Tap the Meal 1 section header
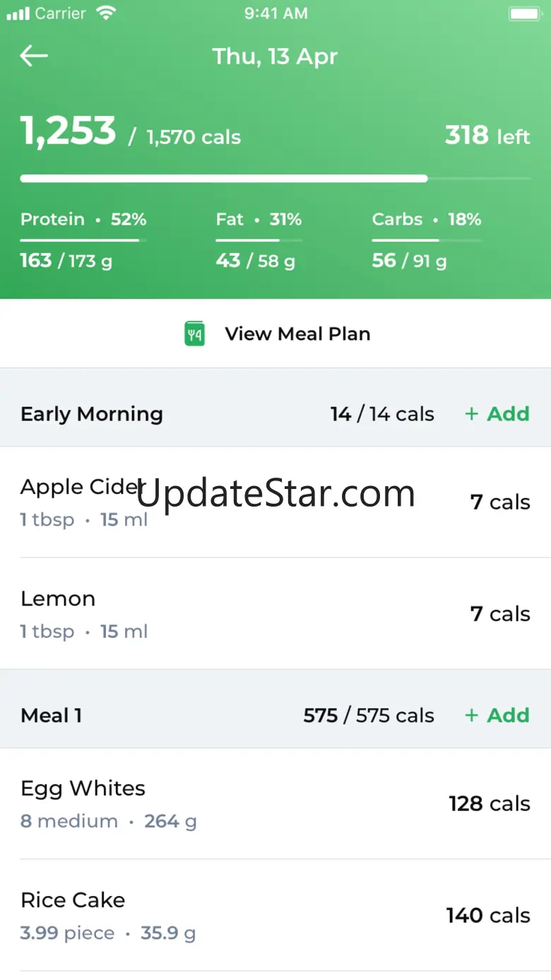This screenshot has width=551, height=980. [52, 715]
